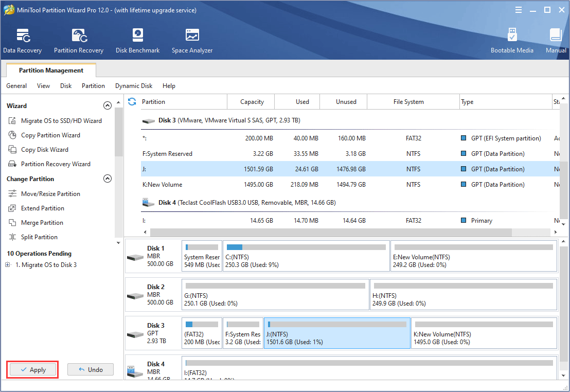Click the Type column header
This screenshot has height=392, width=570.
tap(506, 102)
